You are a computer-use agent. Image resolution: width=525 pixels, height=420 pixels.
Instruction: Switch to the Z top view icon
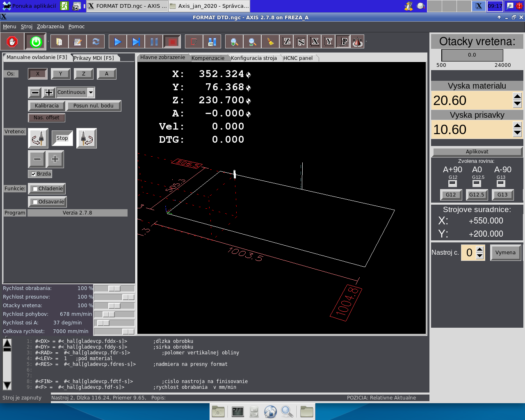(287, 42)
